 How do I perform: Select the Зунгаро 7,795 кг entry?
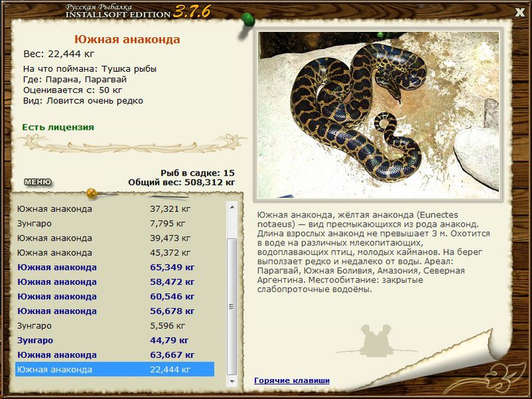pyautogui.click(x=114, y=223)
